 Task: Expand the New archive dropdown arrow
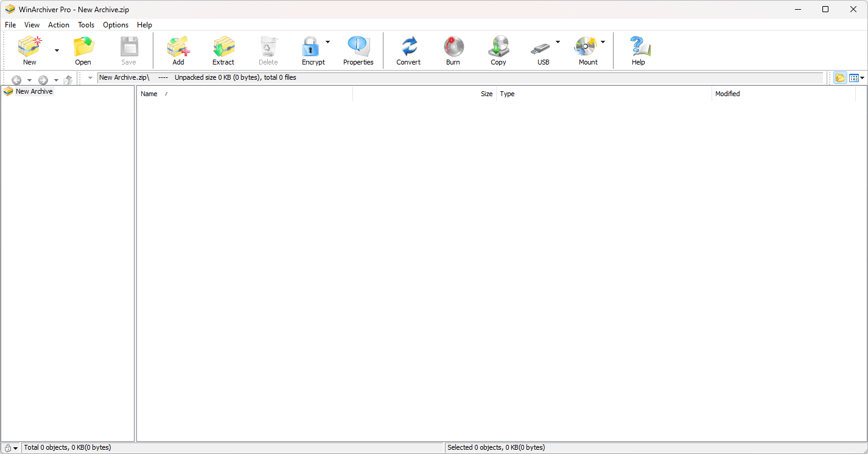57,50
